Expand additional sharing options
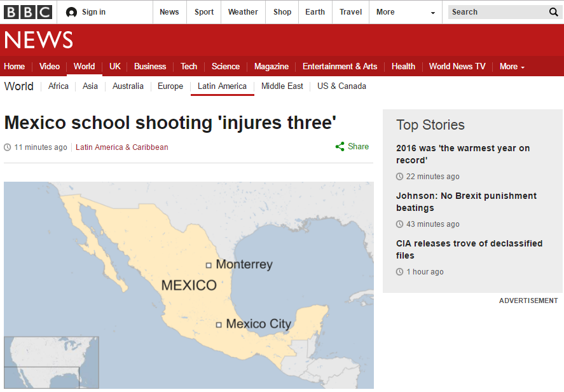This screenshot has height=392, width=564. tap(339, 146)
